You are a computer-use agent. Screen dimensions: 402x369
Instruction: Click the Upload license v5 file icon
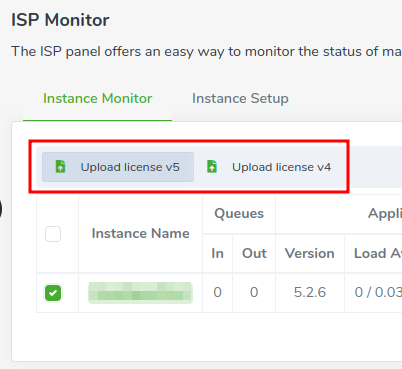click(60, 166)
